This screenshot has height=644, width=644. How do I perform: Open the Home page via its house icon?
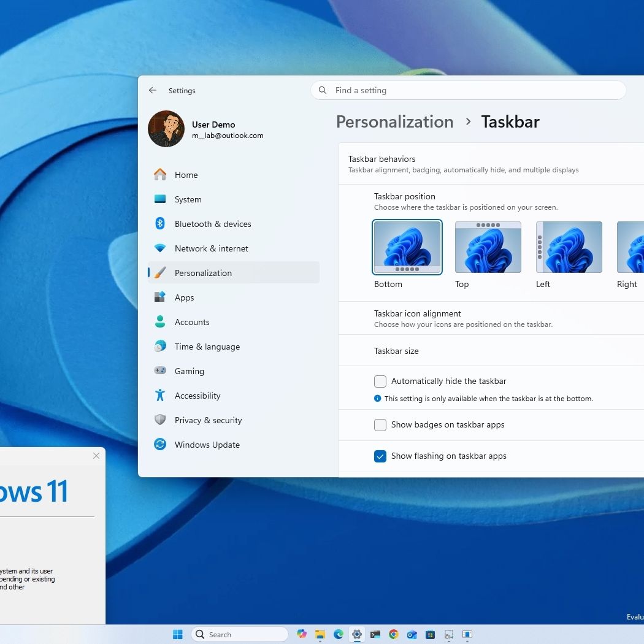[x=160, y=175]
